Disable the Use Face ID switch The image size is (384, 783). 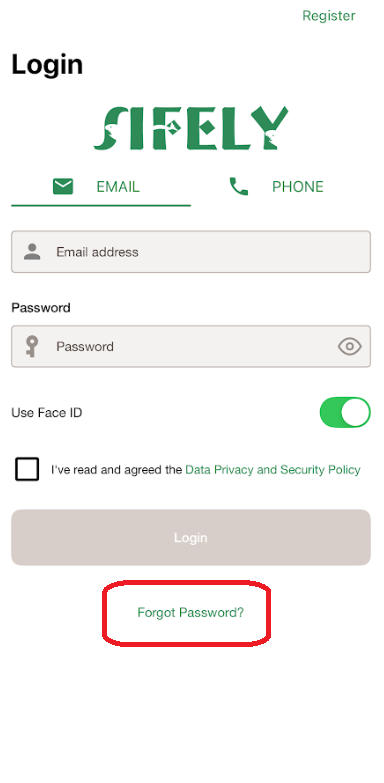tap(345, 412)
